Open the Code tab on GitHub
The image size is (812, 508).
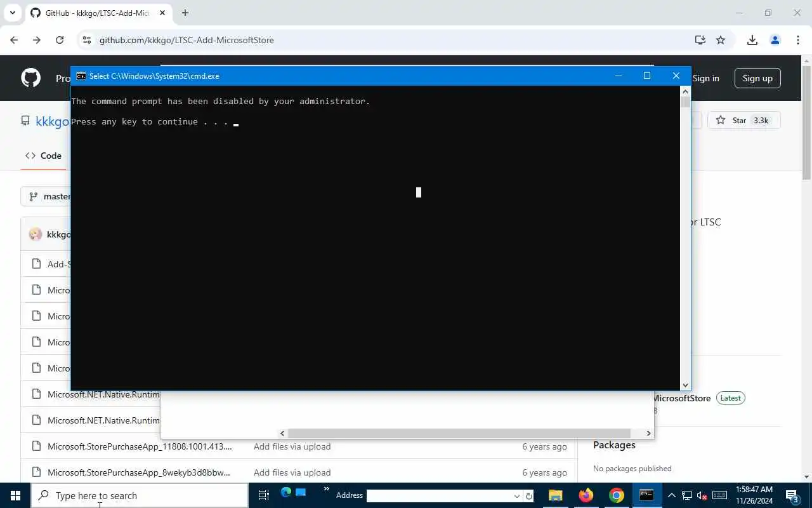point(43,156)
